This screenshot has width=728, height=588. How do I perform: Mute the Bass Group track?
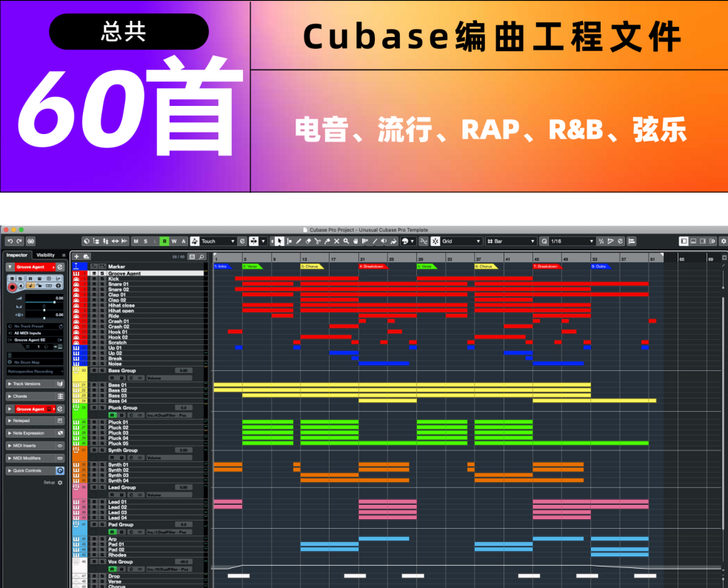coord(94,370)
